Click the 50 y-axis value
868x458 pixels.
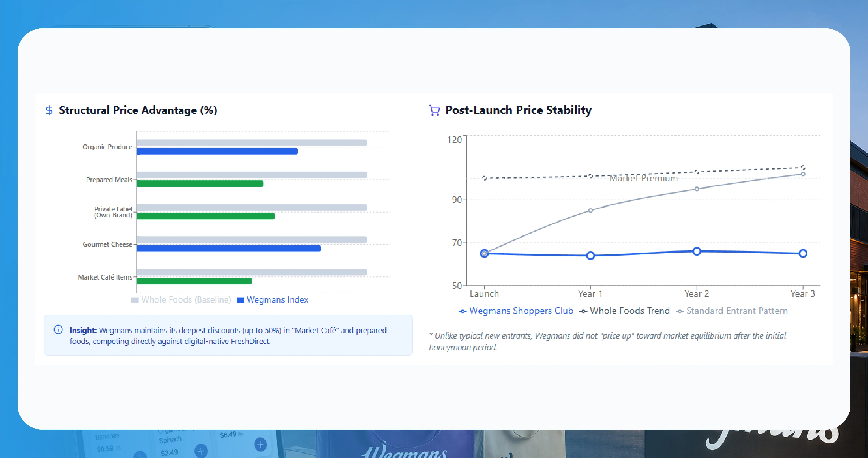[457, 286]
